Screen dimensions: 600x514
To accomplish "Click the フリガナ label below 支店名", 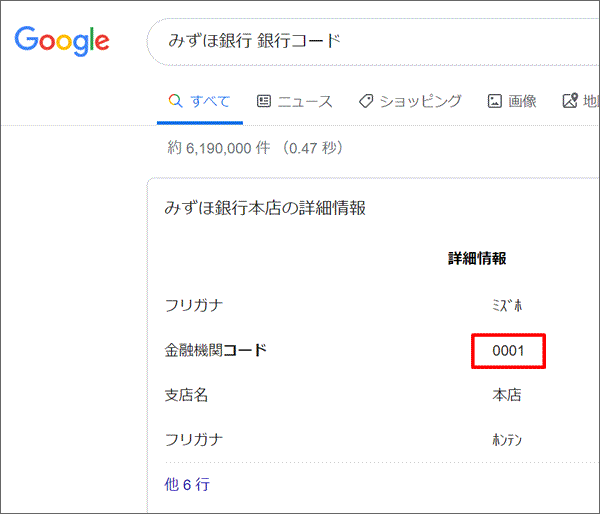I will tap(194, 439).
